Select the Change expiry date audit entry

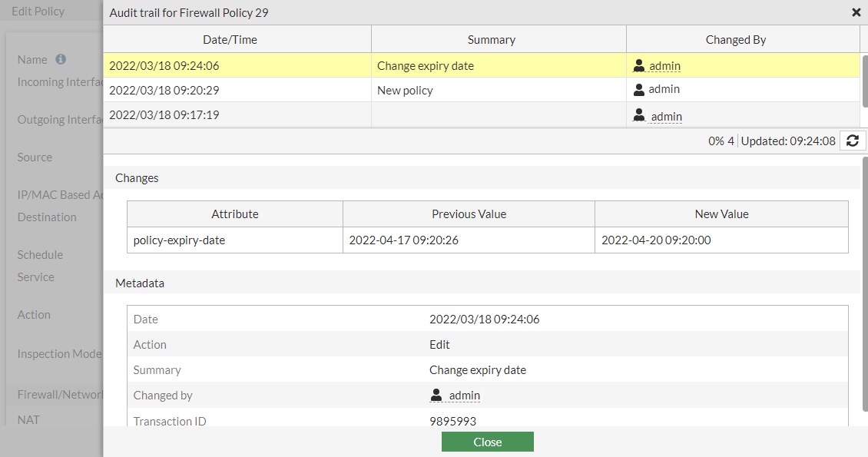pyautogui.click(x=425, y=66)
